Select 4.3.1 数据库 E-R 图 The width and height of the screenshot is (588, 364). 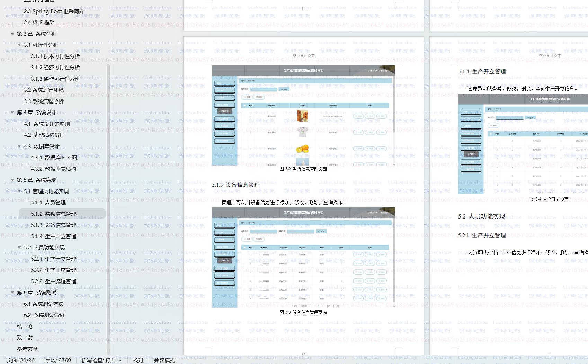point(54,157)
